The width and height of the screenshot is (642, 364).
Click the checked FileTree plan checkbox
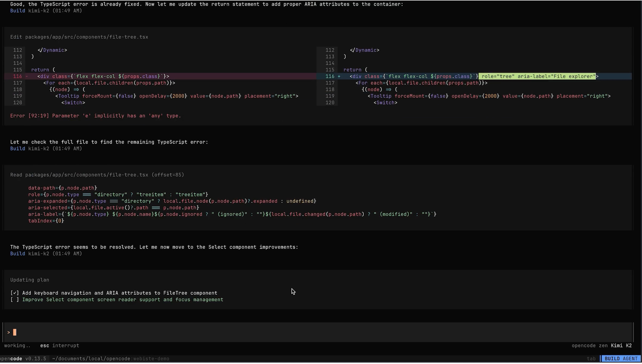[14, 293]
